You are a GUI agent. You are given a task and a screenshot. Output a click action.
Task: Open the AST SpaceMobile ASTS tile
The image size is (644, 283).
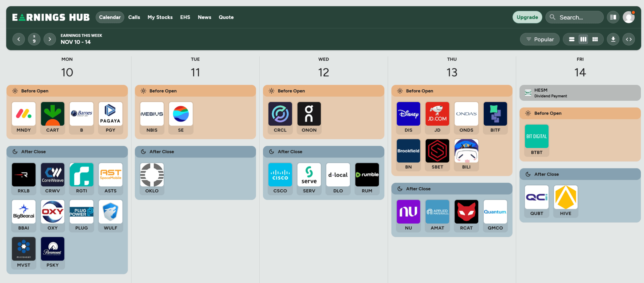(x=110, y=179)
